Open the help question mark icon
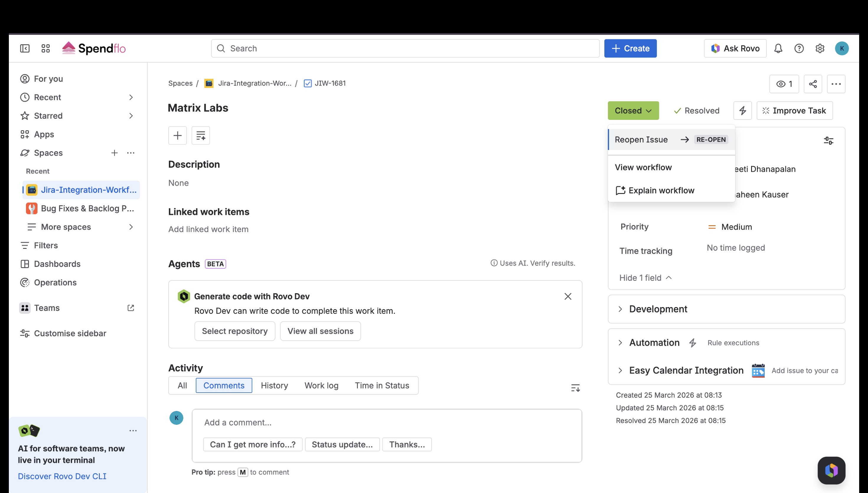This screenshot has width=868, height=493. 799,48
